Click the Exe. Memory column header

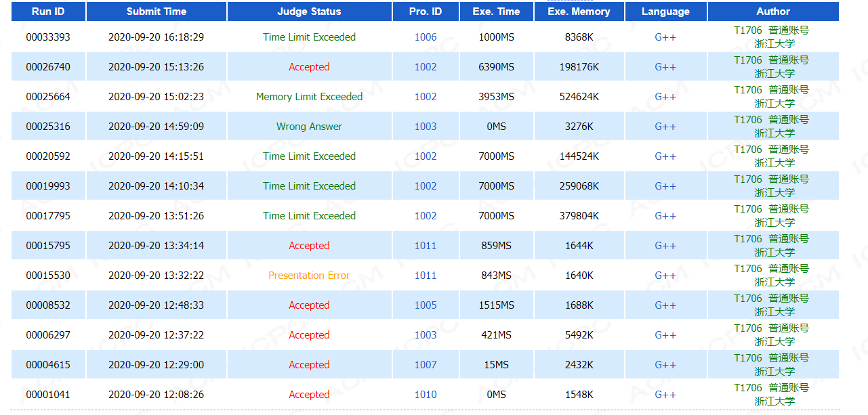point(579,12)
